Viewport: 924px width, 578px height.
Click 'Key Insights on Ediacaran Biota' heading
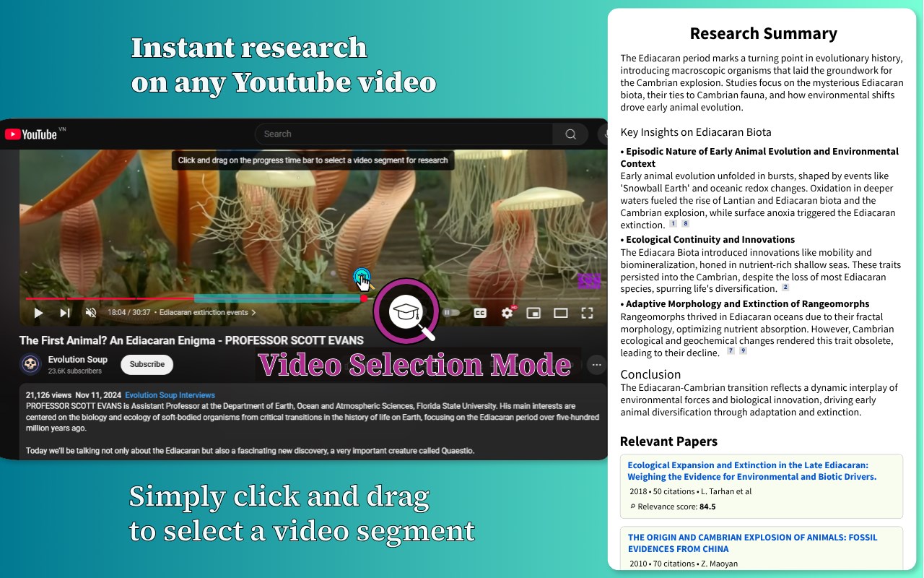696,132
